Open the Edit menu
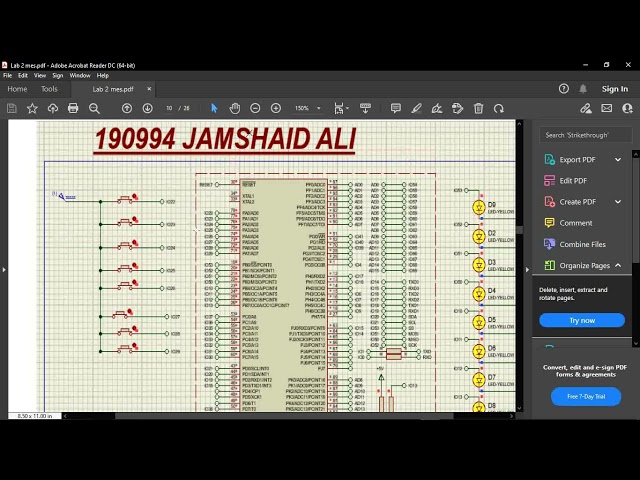The image size is (640, 480). (x=23, y=76)
